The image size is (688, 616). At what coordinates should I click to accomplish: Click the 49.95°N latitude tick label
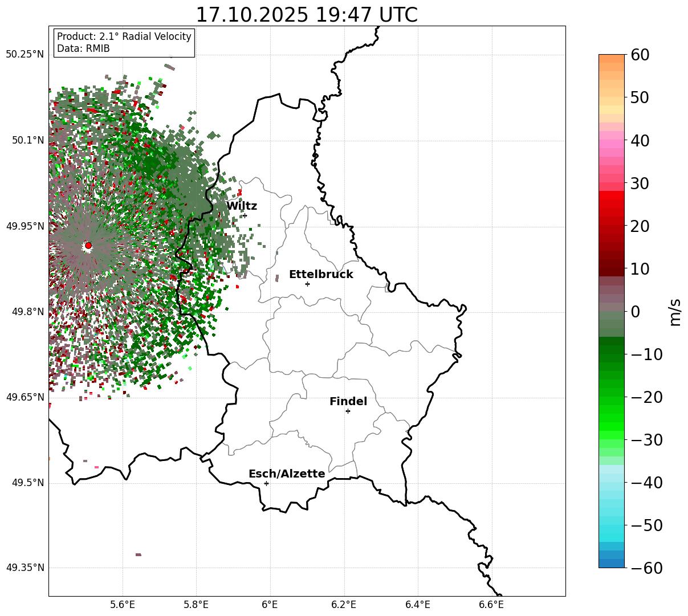(x=25, y=226)
